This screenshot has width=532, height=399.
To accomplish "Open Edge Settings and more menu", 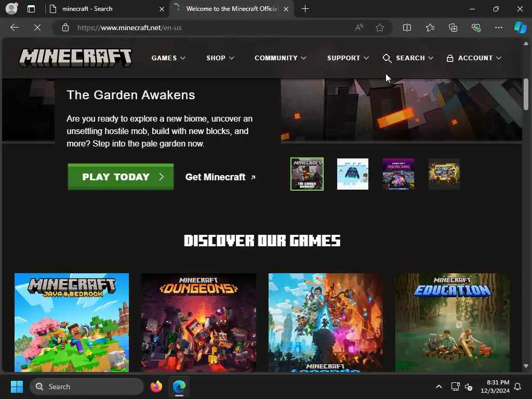I will [x=498, y=28].
